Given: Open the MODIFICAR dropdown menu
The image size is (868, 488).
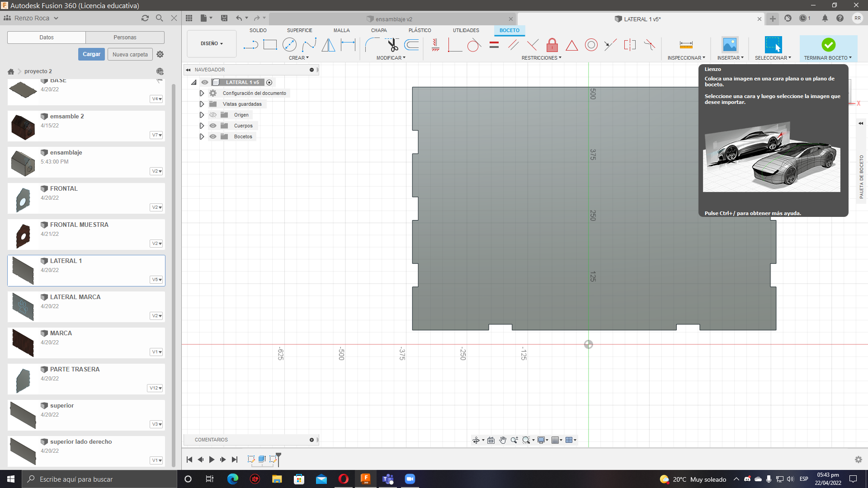Looking at the screenshot, I should click(x=391, y=58).
